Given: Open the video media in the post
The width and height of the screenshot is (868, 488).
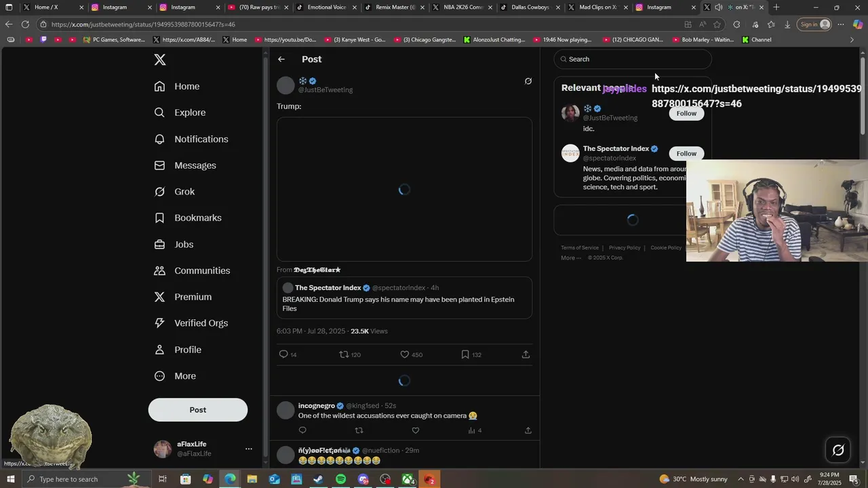Looking at the screenshot, I should coord(404,190).
